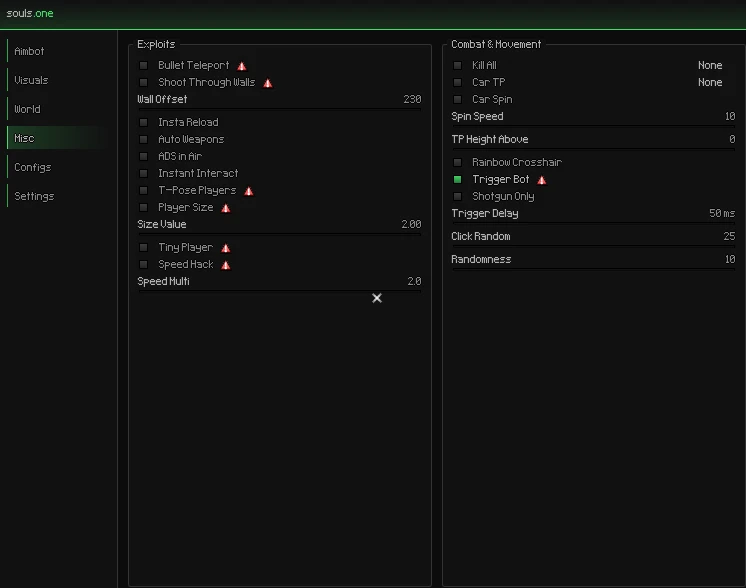
Task: Switch to the Visuals tab
Action: pos(57,80)
